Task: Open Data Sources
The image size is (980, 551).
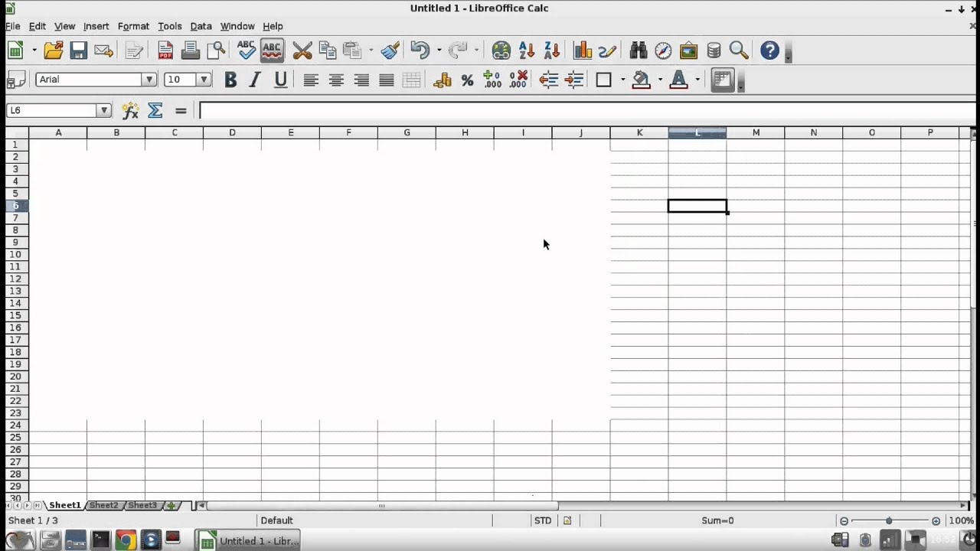Action: pos(714,51)
